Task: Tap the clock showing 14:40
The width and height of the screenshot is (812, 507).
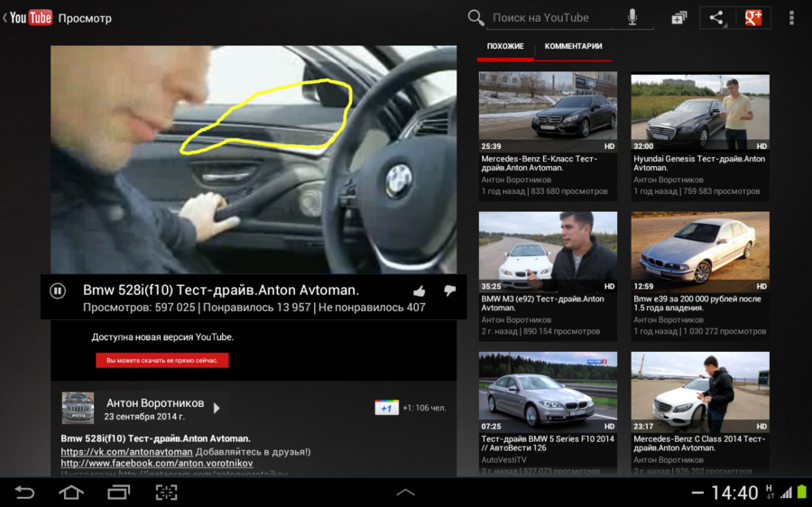Action: click(734, 493)
